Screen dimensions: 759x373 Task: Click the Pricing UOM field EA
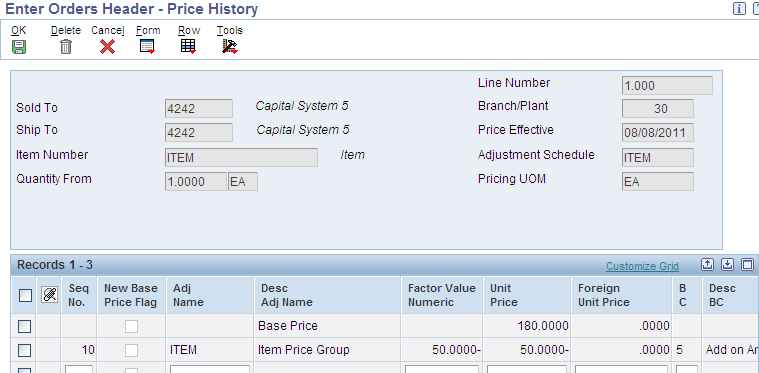coord(657,182)
